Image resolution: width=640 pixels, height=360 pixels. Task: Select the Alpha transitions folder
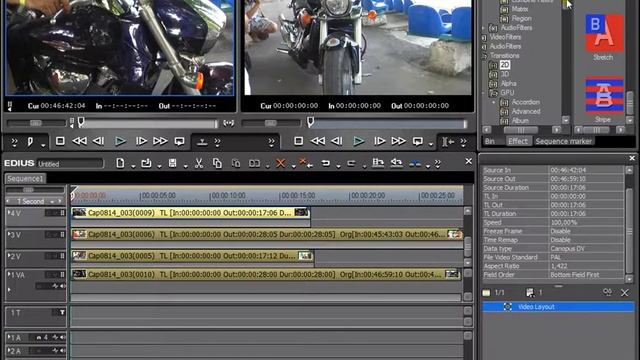509,83
